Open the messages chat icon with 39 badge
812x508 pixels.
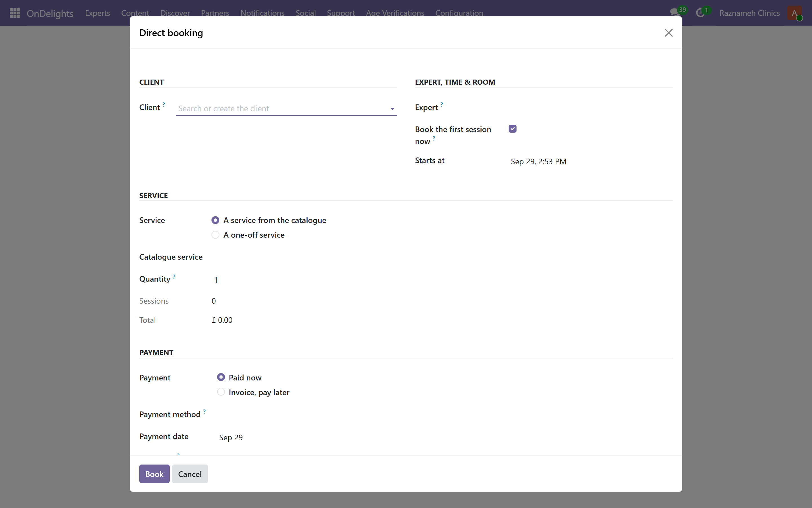coord(678,12)
